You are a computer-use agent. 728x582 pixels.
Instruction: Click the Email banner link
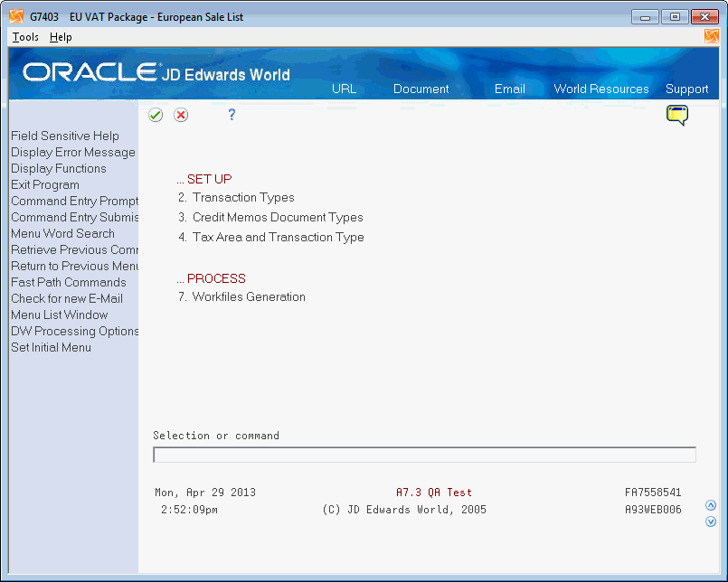[510, 89]
